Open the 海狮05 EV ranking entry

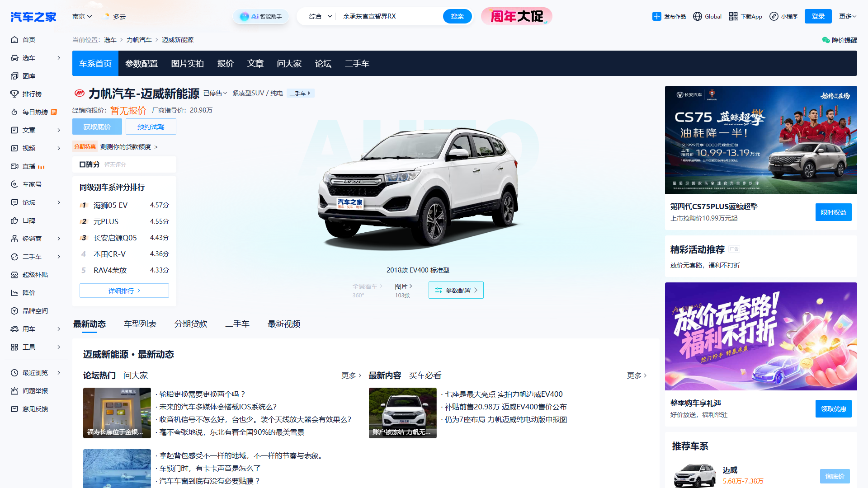pyautogui.click(x=124, y=205)
